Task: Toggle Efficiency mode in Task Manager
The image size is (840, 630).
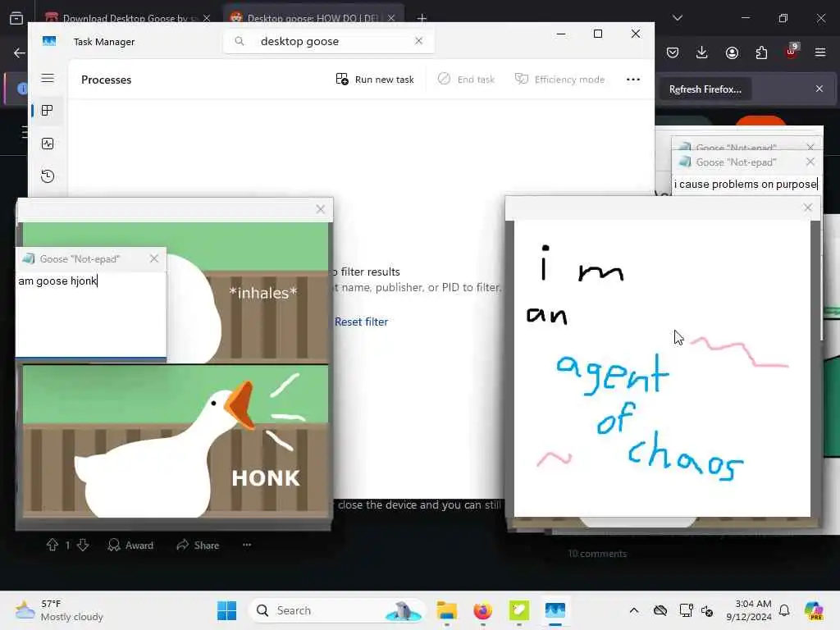Action: pos(559,80)
